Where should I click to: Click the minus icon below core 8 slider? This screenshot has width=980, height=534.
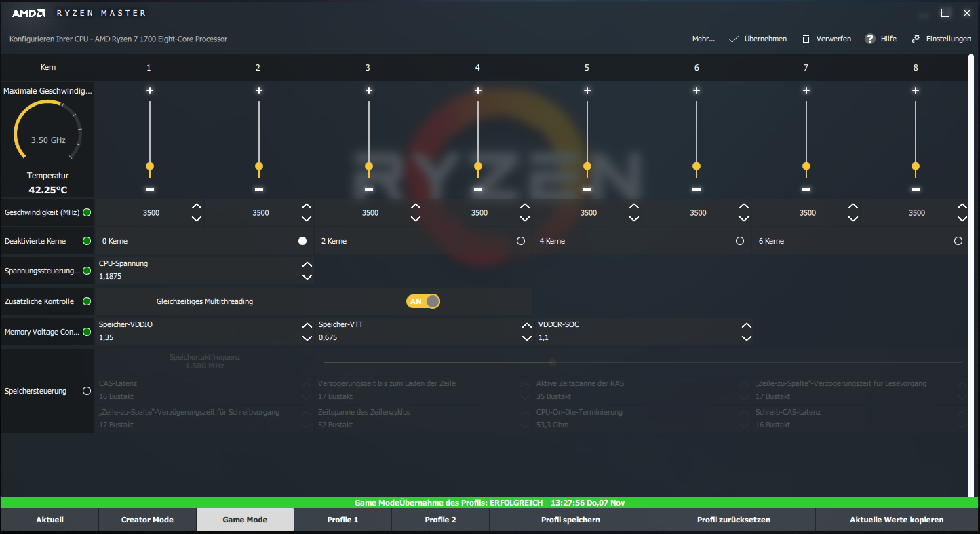pyautogui.click(x=916, y=189)
